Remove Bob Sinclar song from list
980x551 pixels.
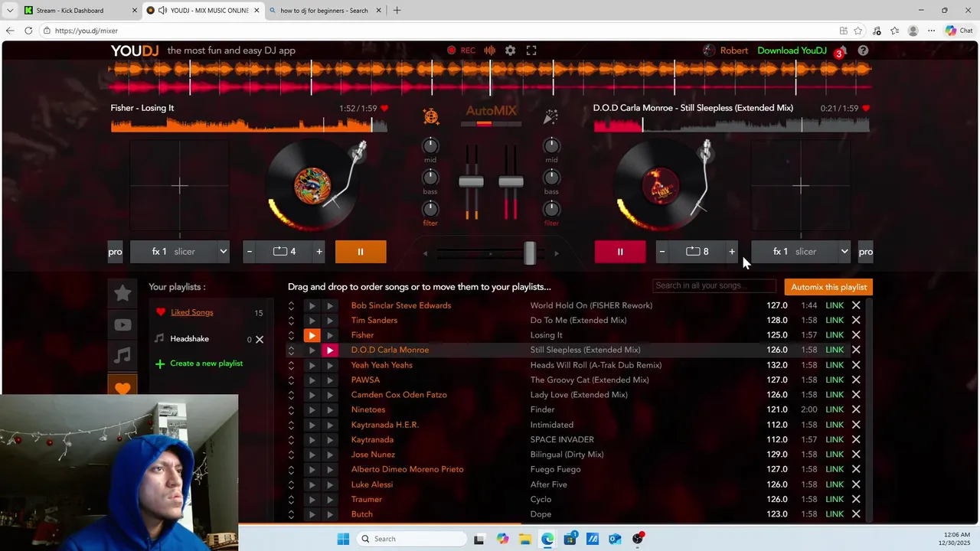click(856, 305)
